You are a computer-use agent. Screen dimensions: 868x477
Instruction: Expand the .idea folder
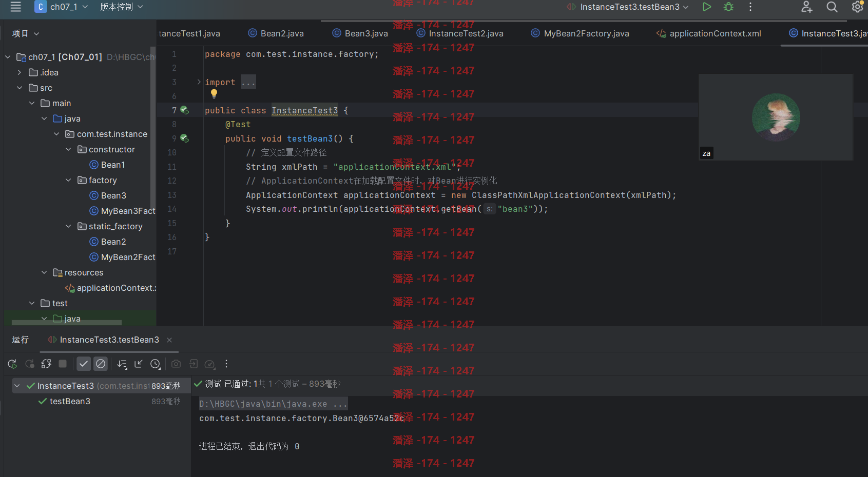(19, 72)
